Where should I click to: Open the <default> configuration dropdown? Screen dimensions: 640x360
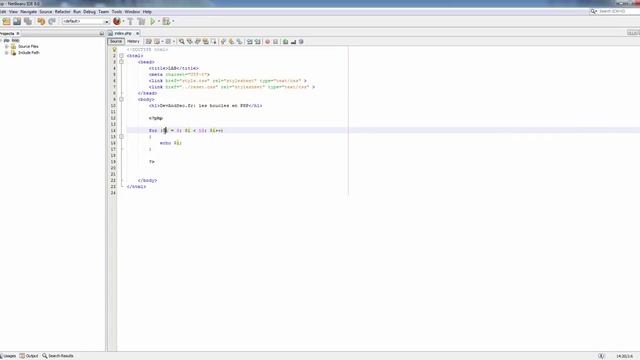click(x=86, y=21)
